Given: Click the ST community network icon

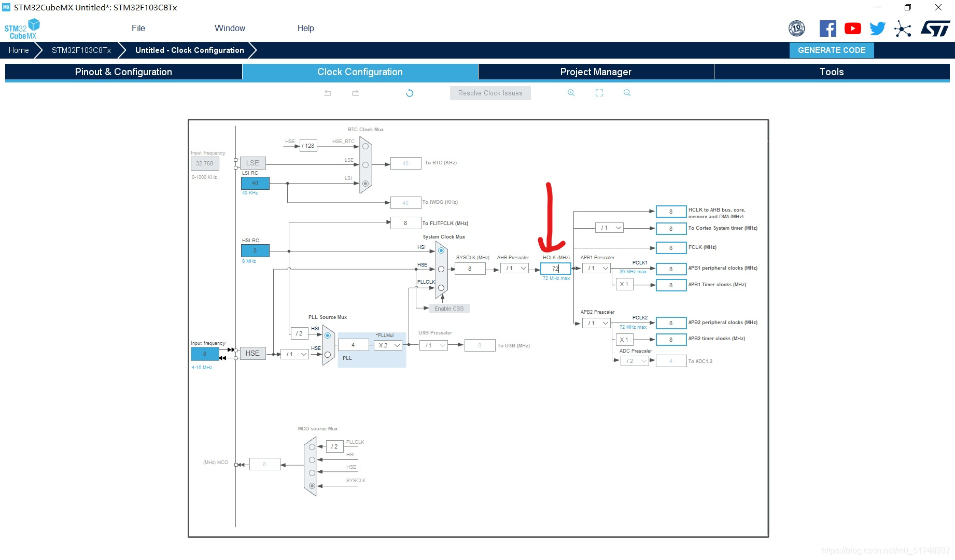Looking at the screenshot, I should click(903, 29).
